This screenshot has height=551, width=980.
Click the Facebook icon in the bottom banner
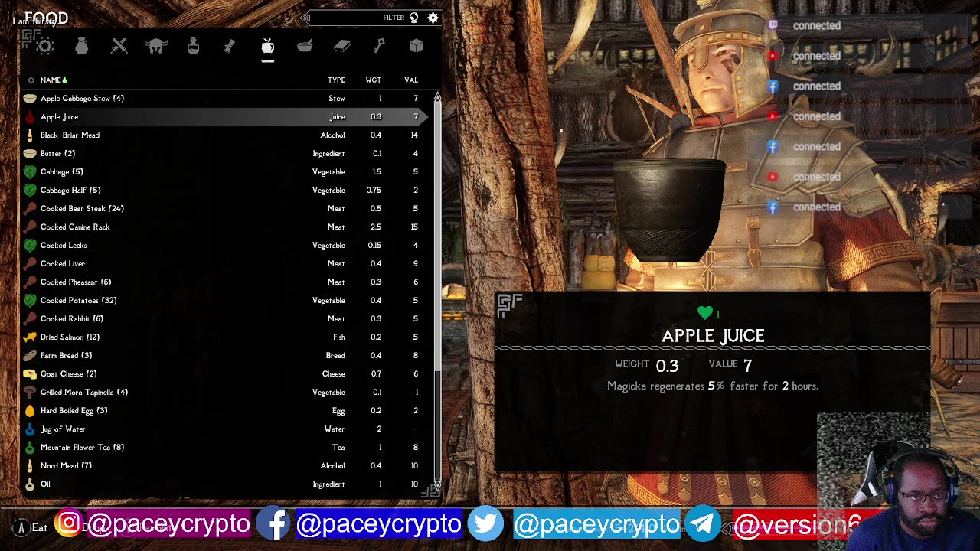pos(273,523)
